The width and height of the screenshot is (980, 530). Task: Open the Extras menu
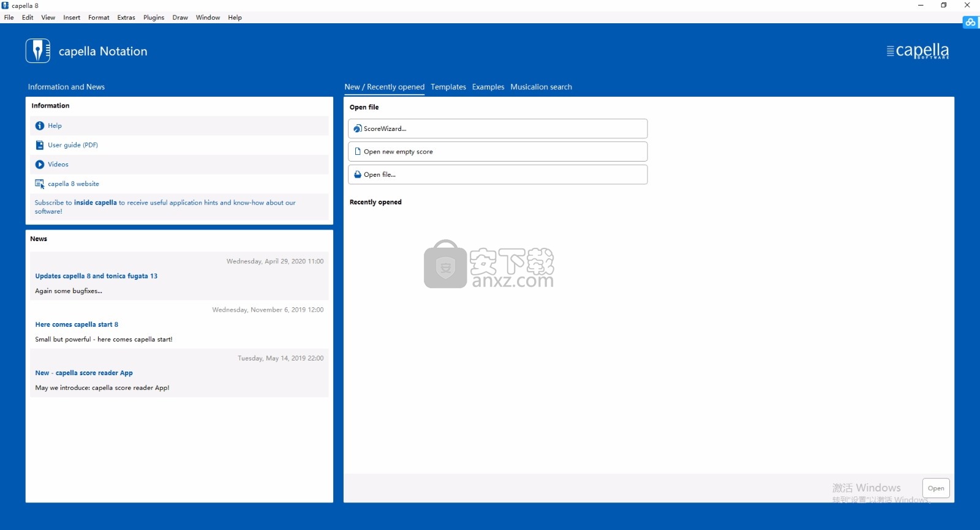point(126,17)
